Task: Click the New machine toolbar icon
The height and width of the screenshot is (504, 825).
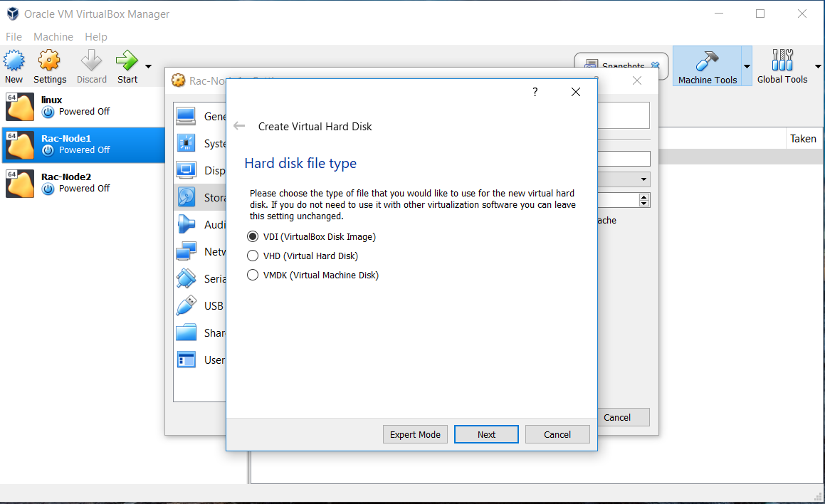Action: [14, 61]
